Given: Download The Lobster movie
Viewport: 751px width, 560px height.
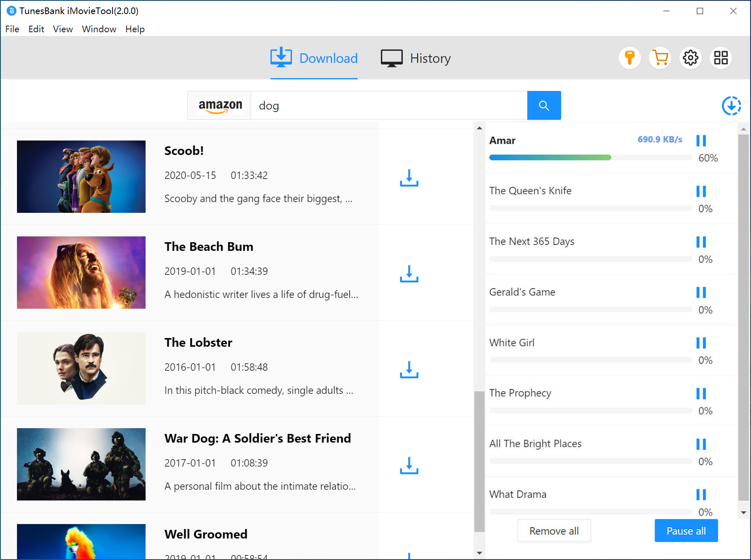Looking at the screenshot, I should (x=409, y=369).
